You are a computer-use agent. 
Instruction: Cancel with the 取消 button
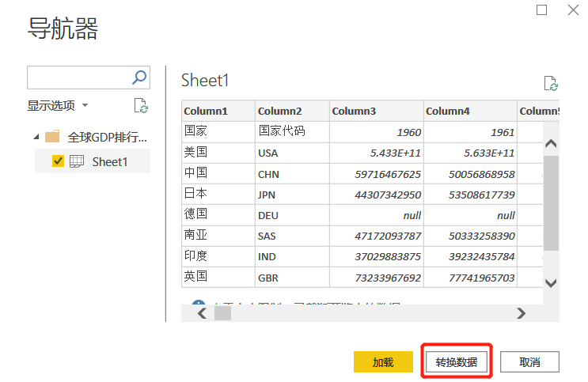pos(529,361)
